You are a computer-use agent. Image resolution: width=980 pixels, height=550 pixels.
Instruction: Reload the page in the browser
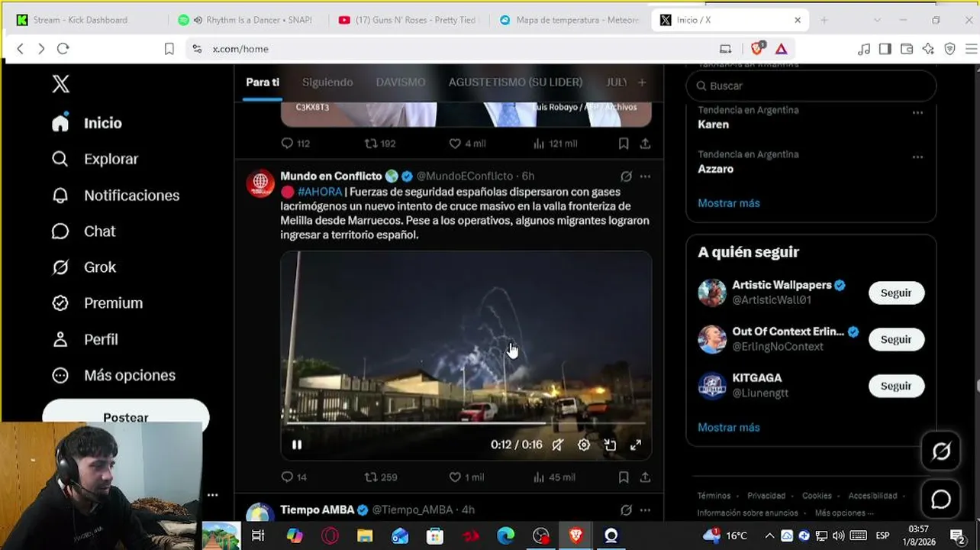click(x=63, y=49)
